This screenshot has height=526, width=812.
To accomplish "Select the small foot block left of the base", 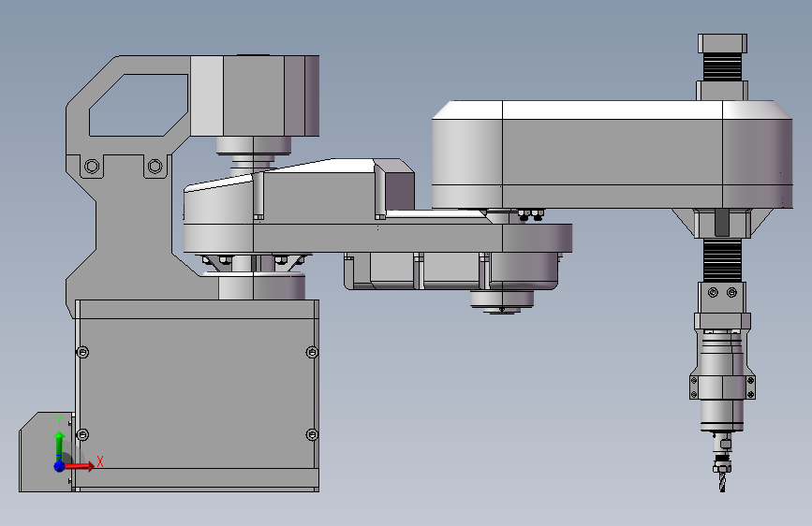I will pyautogui.click(x=46, y=452).
